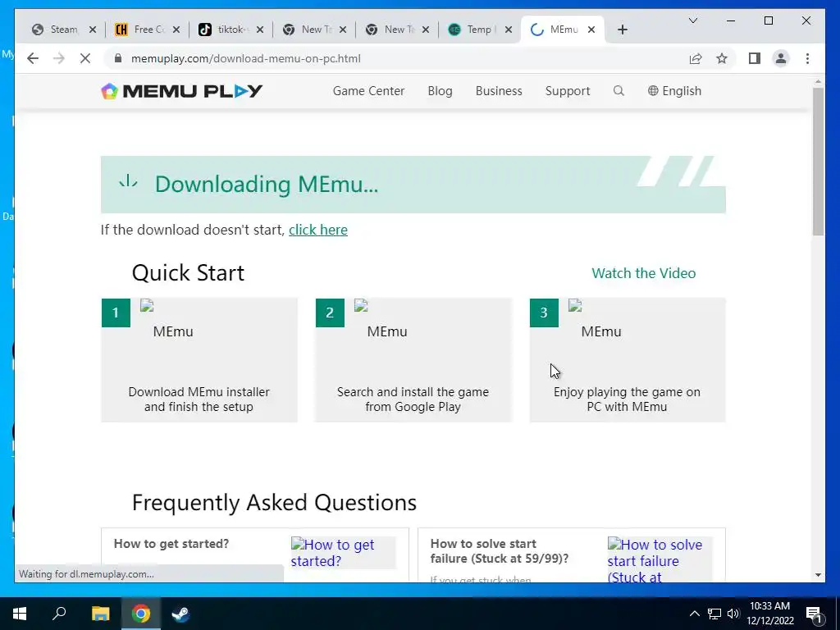Open the English language selector
The height and width of the screenshot is (630, 840).
[674, 91]
